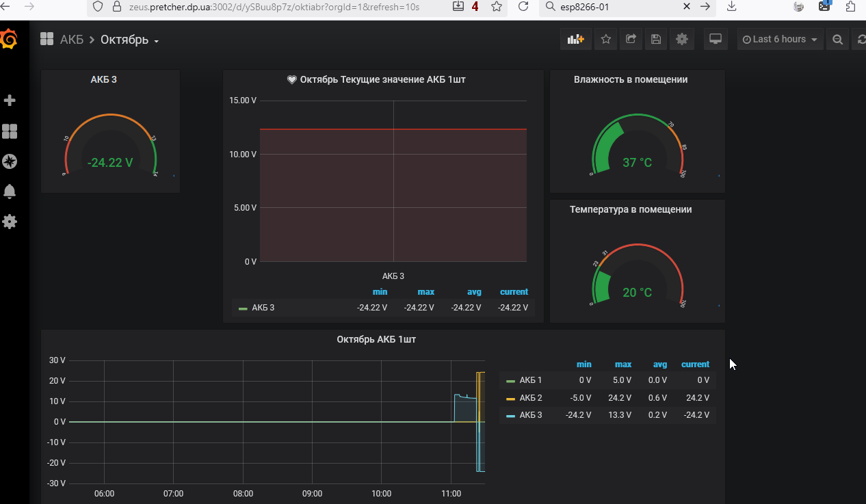Click the Add panel icon
Image resolution: width=866 pixels, height=504 pixels.
575,40
